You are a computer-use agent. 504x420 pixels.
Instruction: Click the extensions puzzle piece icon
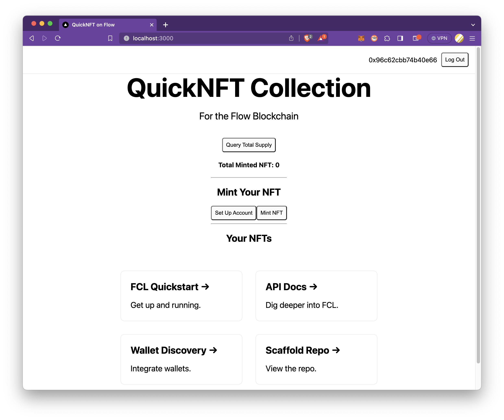[387, 38]
